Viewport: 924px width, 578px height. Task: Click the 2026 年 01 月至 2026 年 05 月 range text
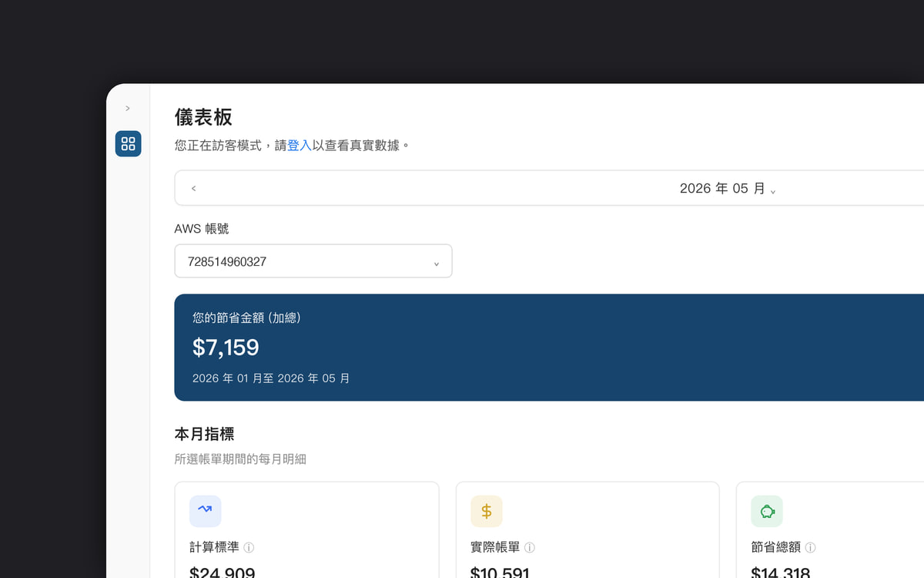(271, 378)
